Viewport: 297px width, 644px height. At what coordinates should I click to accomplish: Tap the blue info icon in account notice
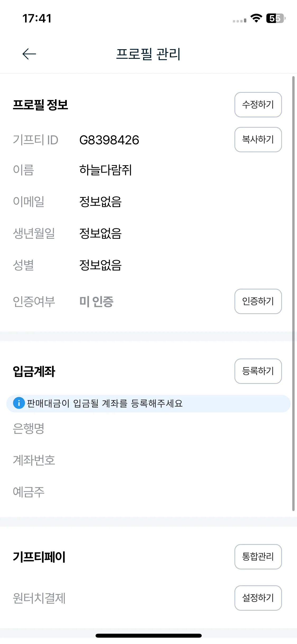[19, 403]
